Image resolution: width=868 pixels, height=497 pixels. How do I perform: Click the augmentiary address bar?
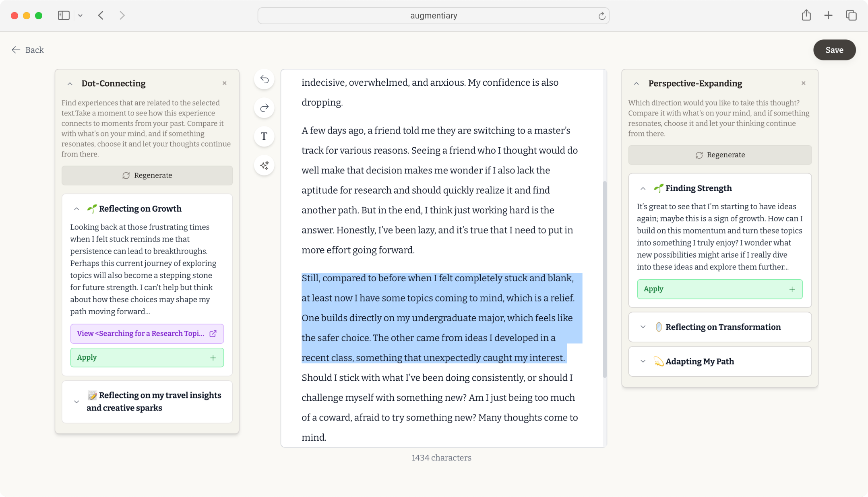tap(433, 16)
